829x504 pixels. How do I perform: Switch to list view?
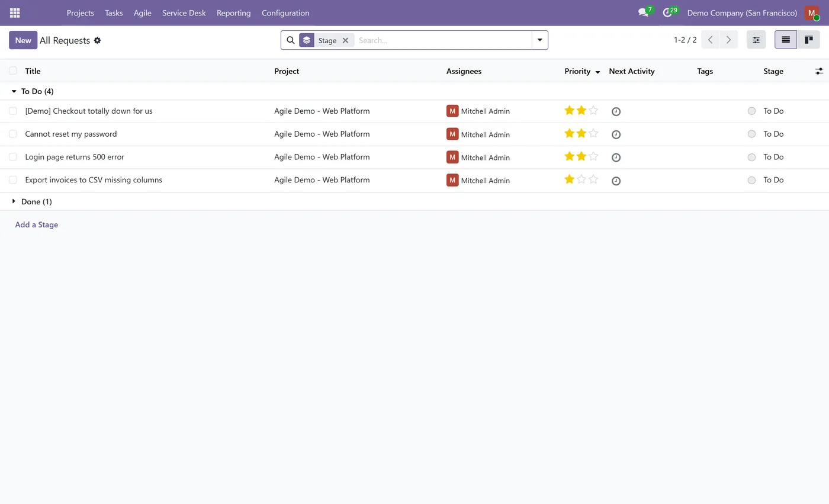click(786, 40)
